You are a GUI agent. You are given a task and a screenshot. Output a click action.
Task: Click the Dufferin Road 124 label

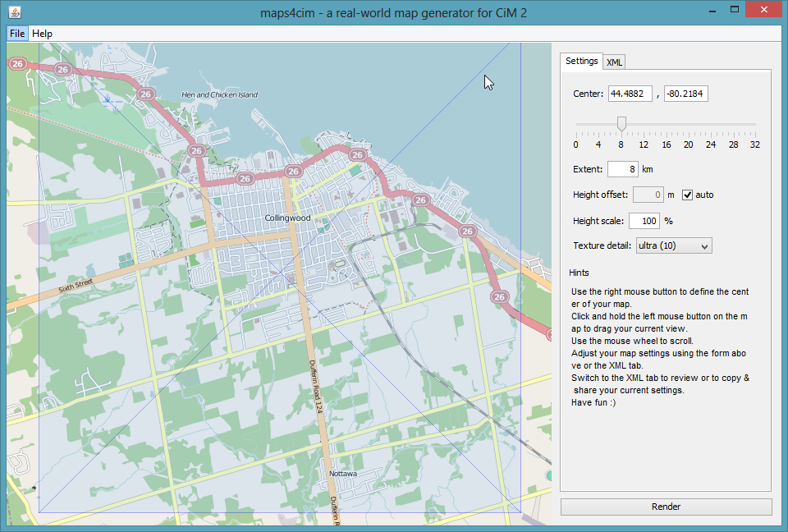tap(315, 386)
